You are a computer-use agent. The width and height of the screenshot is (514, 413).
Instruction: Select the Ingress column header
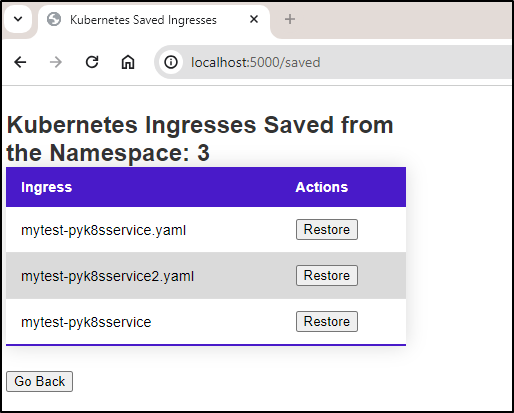pyautogui.click(x=46, y=187)
